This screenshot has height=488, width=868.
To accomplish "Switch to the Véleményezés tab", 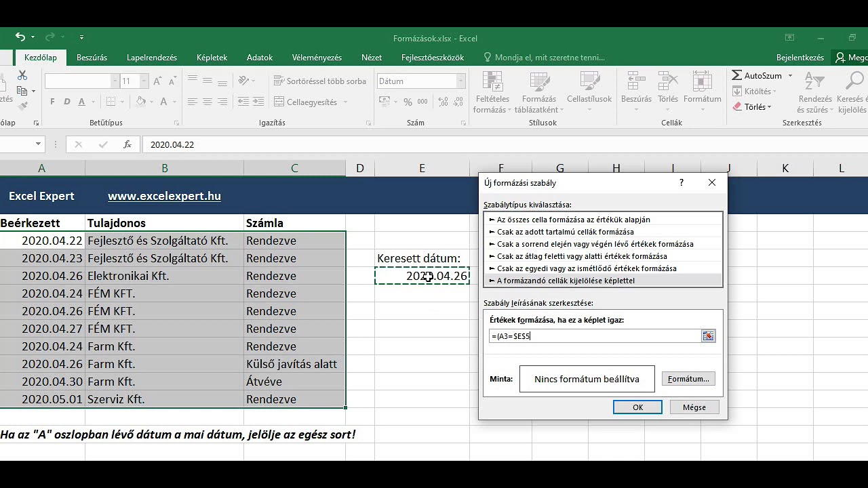I will pos(317,58).
